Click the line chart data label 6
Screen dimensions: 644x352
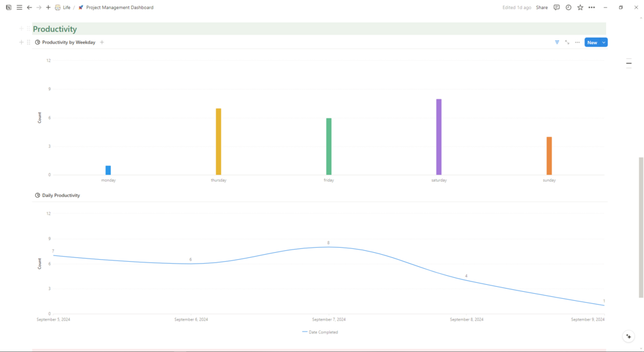[190, 259]
